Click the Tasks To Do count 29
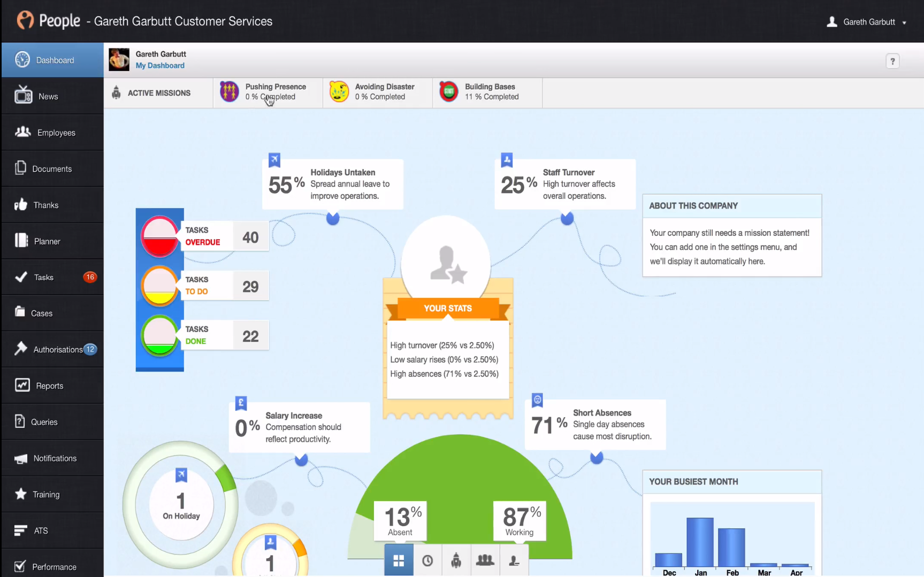 (x=250, y=287)
